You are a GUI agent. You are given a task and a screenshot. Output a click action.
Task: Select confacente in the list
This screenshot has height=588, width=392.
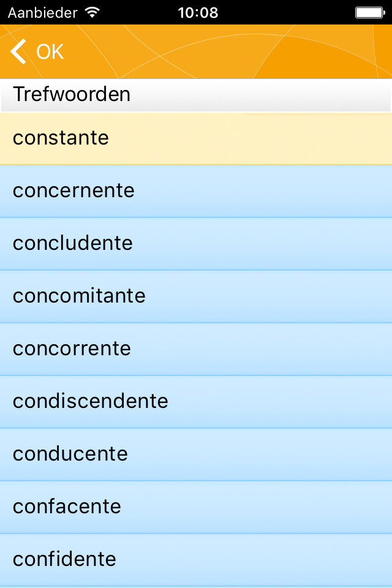196,507
